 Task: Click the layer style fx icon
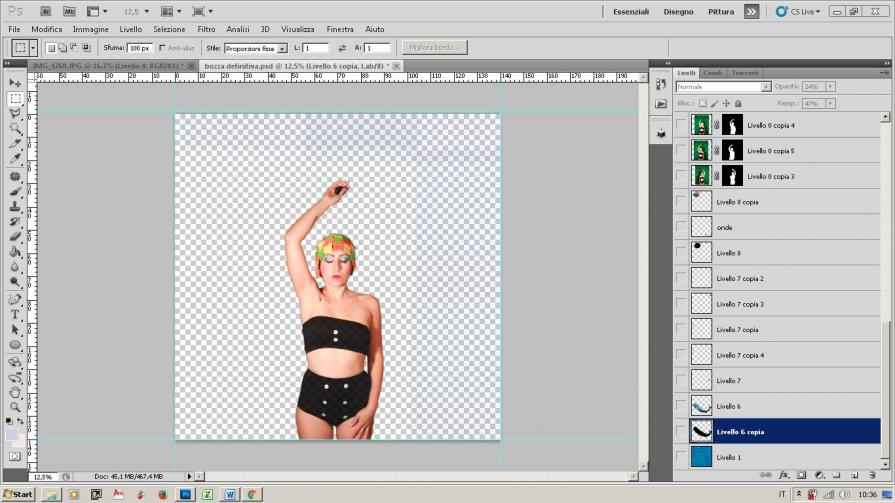pyautogui.click(x=784, y=475)
